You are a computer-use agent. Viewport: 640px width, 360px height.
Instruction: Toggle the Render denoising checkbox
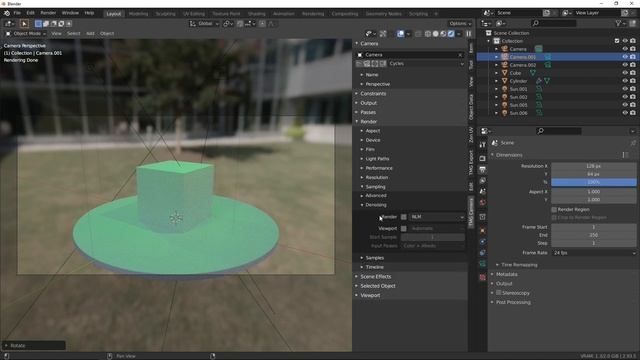click(x=404, y=217)
